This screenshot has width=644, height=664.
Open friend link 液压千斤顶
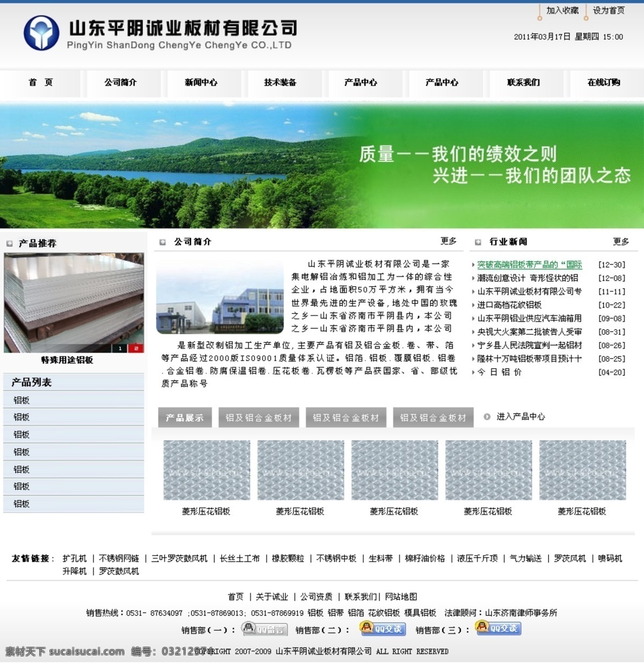[x=478, y=558]
